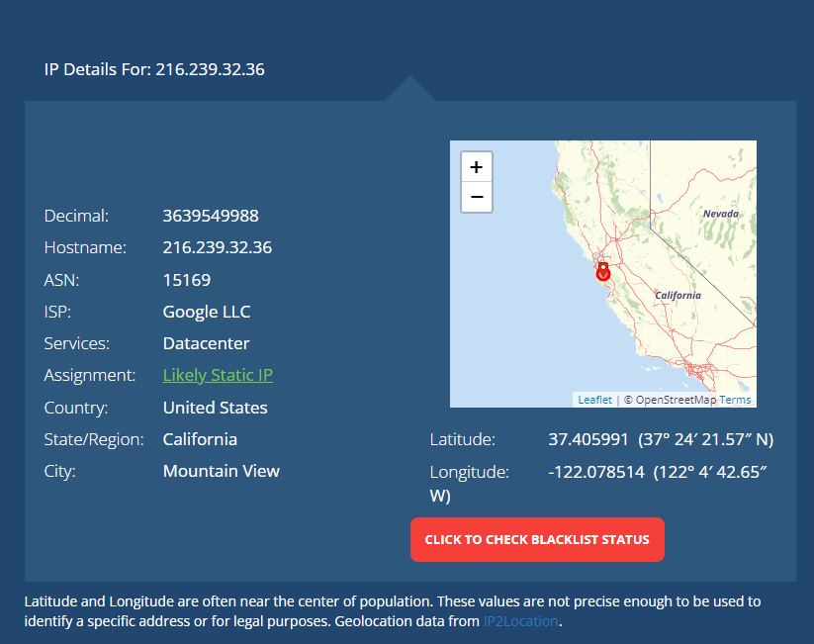Click the OpenStreetMap copyright text
This screenshot has height=644, width=814.
coord(670,400)
